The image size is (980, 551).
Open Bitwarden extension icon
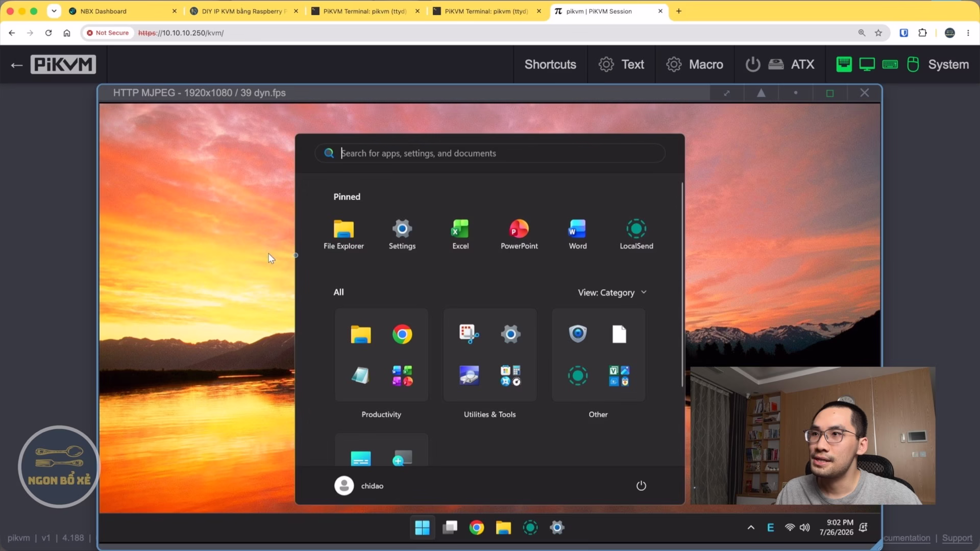(x=903, y=33)
